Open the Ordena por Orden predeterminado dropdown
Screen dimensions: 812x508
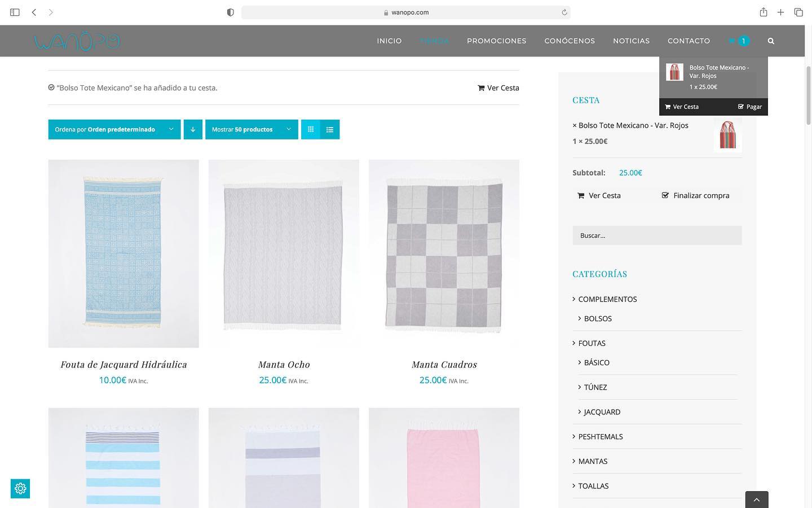pyautogui.click(x=114, y=129)
